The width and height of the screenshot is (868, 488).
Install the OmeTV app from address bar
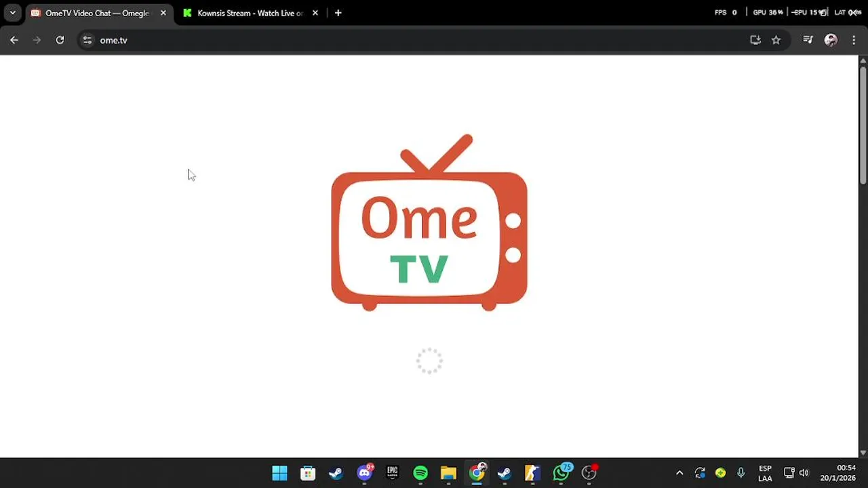coord(755,40)
